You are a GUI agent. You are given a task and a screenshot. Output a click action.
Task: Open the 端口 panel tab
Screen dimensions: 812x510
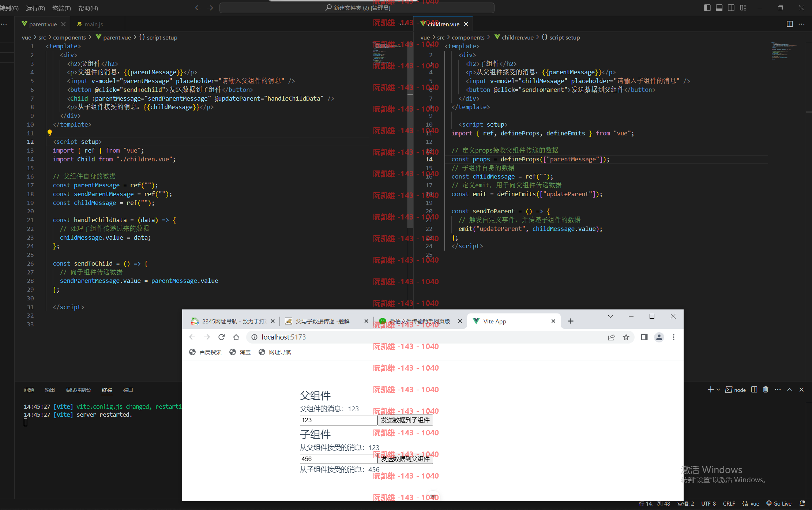pos(128,390)
